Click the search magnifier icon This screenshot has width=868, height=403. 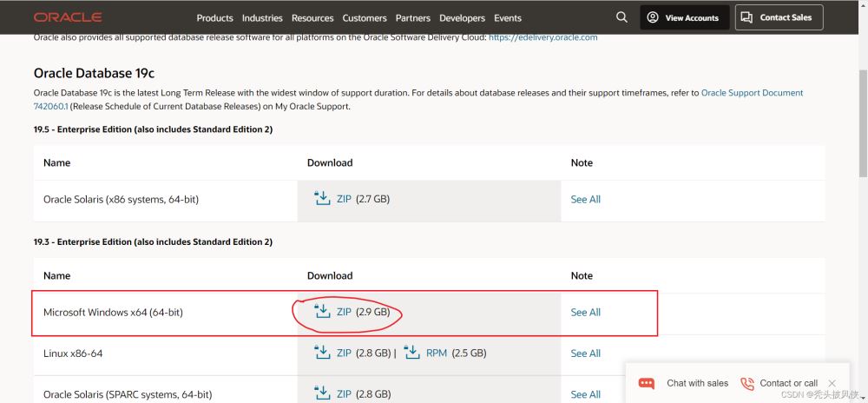(x=621, y=17)
